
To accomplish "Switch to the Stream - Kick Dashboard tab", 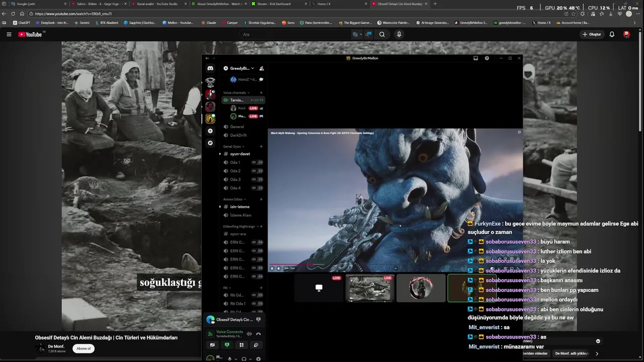I will (278, 4).
